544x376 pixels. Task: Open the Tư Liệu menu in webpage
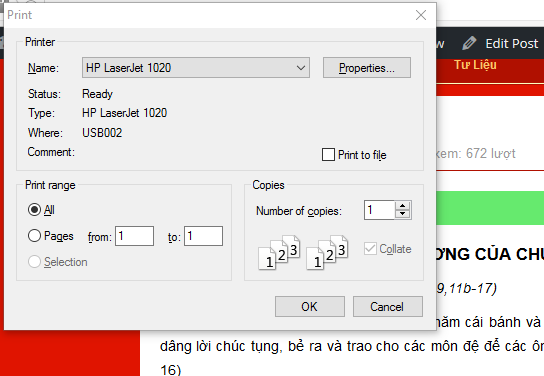click(x=475, y=65)
